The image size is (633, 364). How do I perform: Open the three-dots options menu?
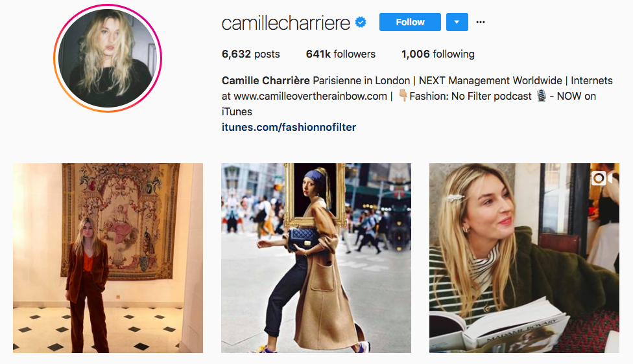point(481,22)
